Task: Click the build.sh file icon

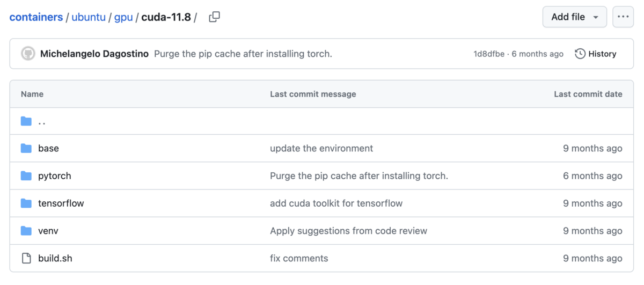Action: point(26,259)
